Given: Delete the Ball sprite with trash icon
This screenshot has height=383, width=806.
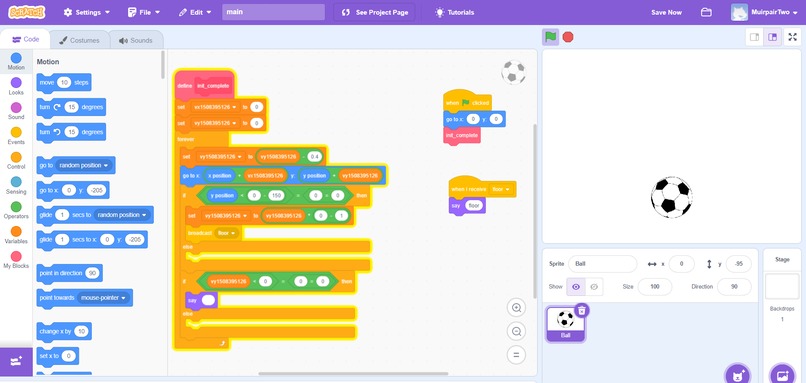Looking at the screenshot, I should click(x=581, y=310).
